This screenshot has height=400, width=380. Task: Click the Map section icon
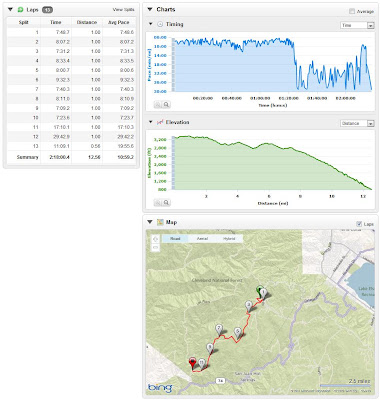click(x=160, y=222)
